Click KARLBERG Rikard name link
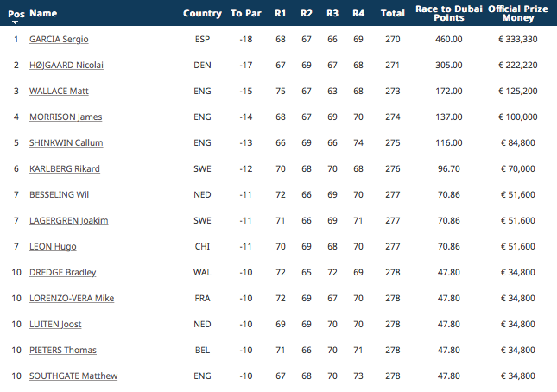 65,169
